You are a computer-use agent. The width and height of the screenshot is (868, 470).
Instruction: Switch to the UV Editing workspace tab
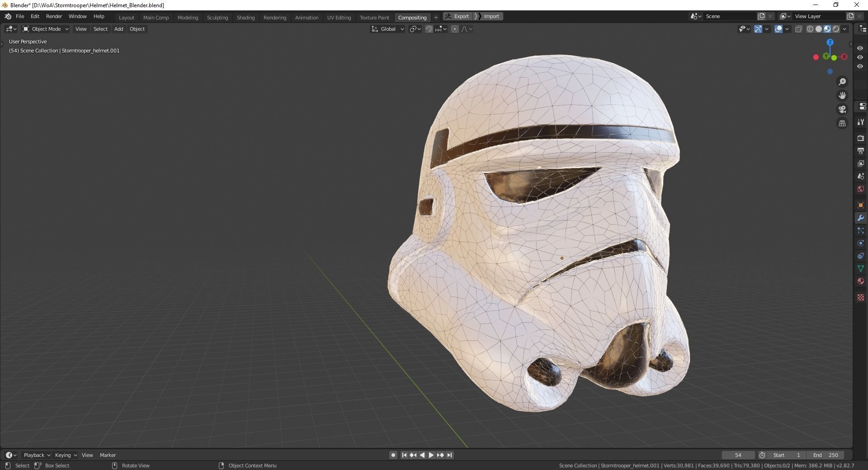coord(339,18)
